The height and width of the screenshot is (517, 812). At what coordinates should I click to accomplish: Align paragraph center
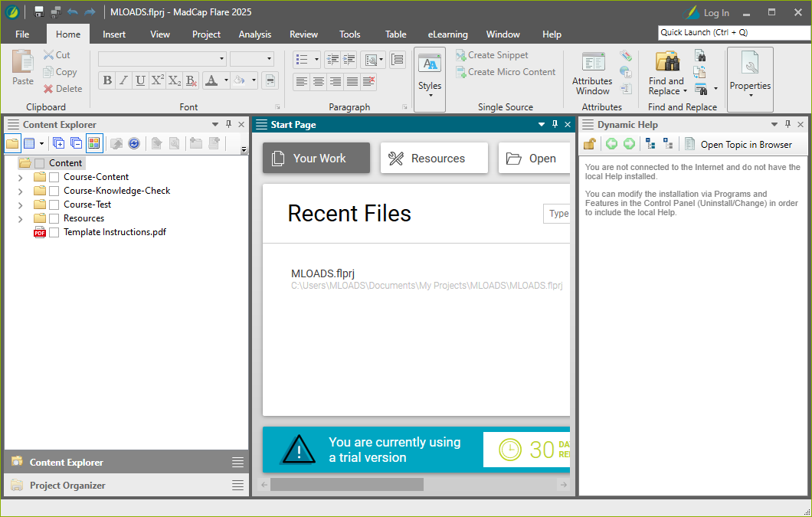319,81
